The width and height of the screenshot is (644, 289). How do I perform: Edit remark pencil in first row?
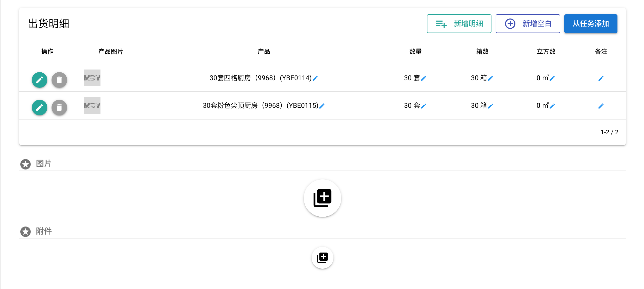[601, 78]
